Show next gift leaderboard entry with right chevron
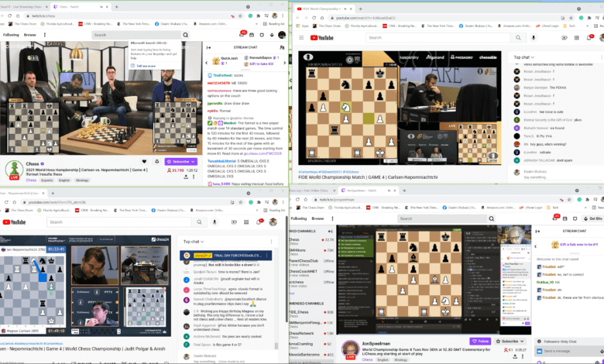The height and width of the screenshot is (364, 604). (x=285, y=63)
